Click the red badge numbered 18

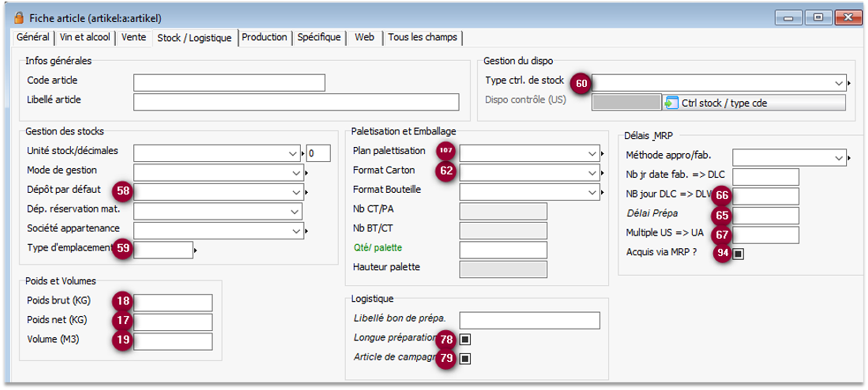(123, 301)
